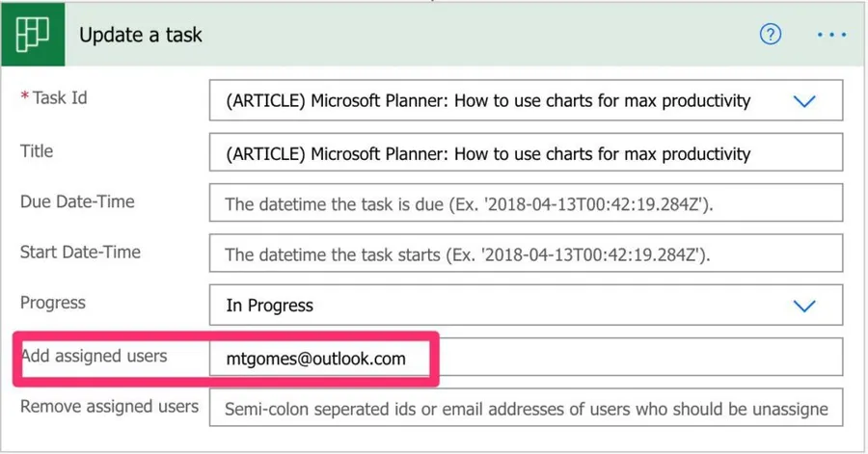The image size is (868, 454).
Task: Expand the Task Id dropdown arrow
Action: (802, 101)
